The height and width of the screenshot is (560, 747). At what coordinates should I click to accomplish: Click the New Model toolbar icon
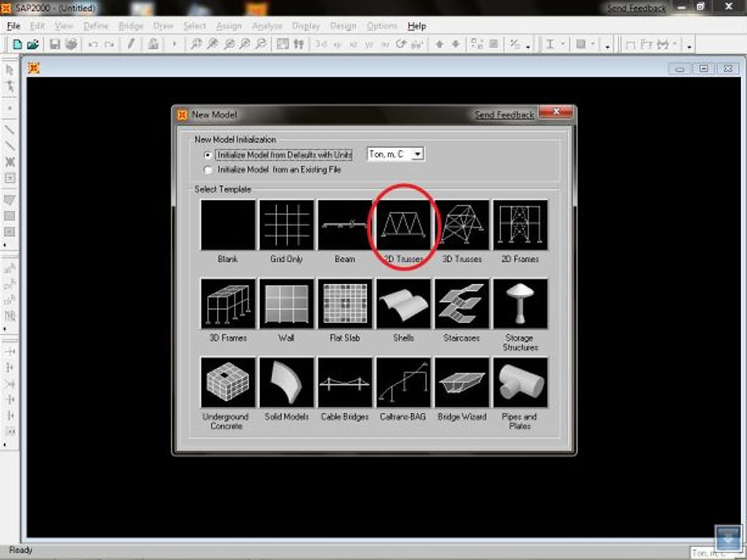tap(18, 44)
